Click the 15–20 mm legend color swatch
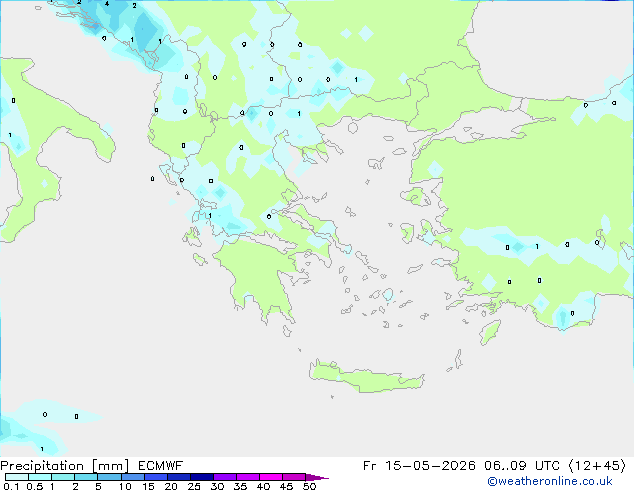 pos(155,477)
